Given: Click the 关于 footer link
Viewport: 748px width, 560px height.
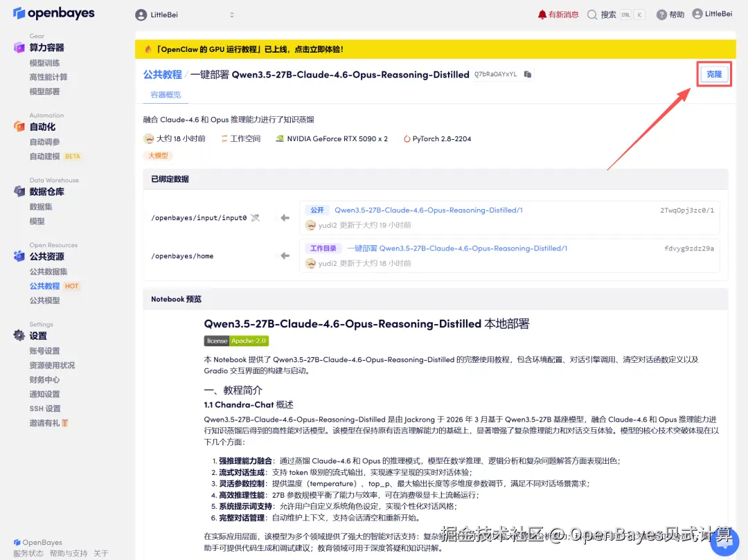Looking at the screenshot, I should click(100, 553).
